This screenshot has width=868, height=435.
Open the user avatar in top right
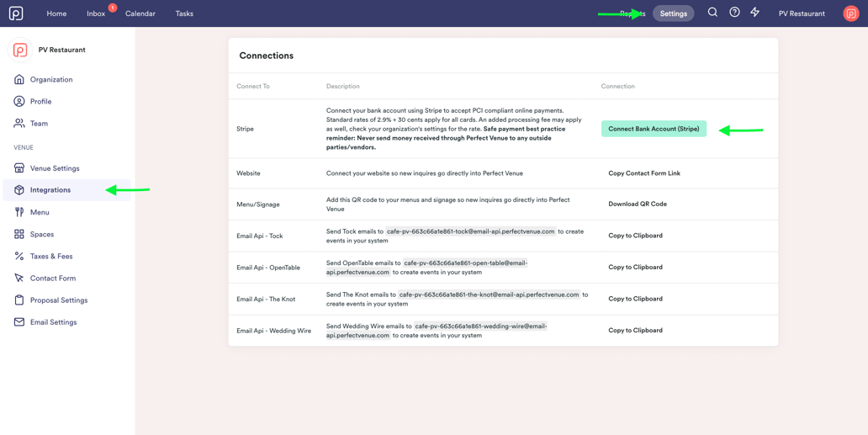(851, 13)
